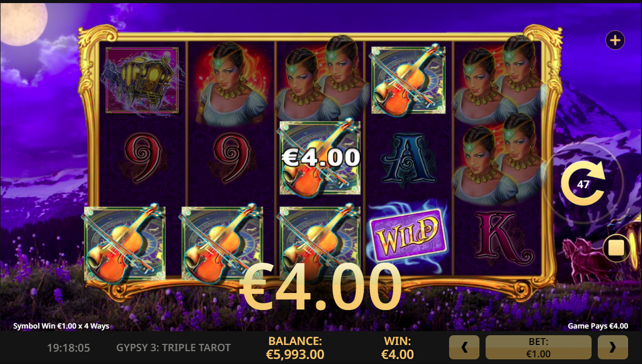Click the single gypsy woman on second reel
The width and height of the screenshot is (642, 364).
[x=230, y=84]
